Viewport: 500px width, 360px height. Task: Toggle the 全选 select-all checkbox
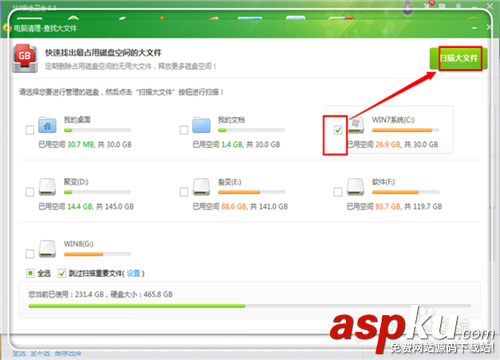pyautogui.click(x=30, y=273)
